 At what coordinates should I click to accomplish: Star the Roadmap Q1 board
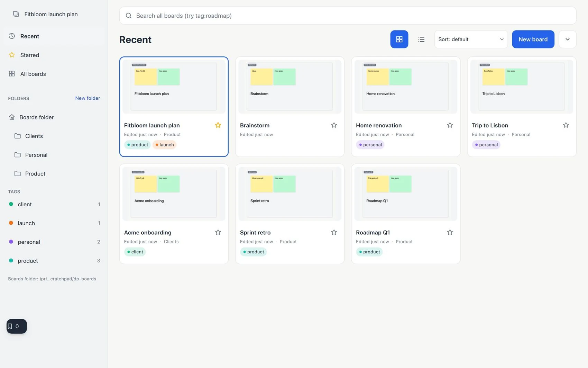pos(450,232)
